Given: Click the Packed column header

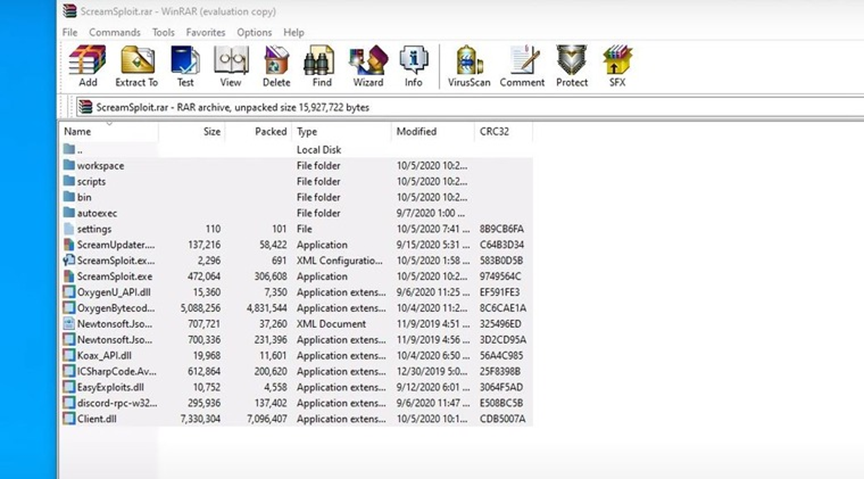Looking at the screenshot, I should pyautogui.click(x=270, y=132).
